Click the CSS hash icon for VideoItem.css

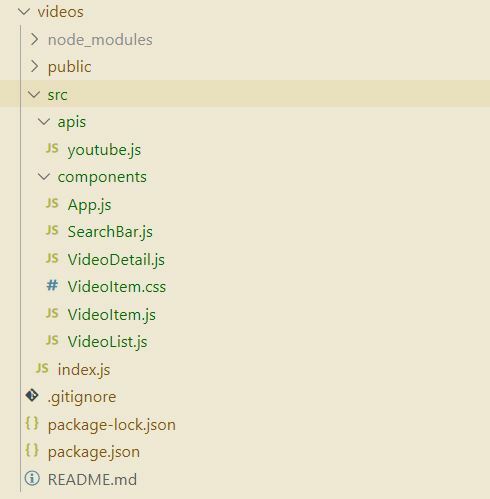click(52, 286)
